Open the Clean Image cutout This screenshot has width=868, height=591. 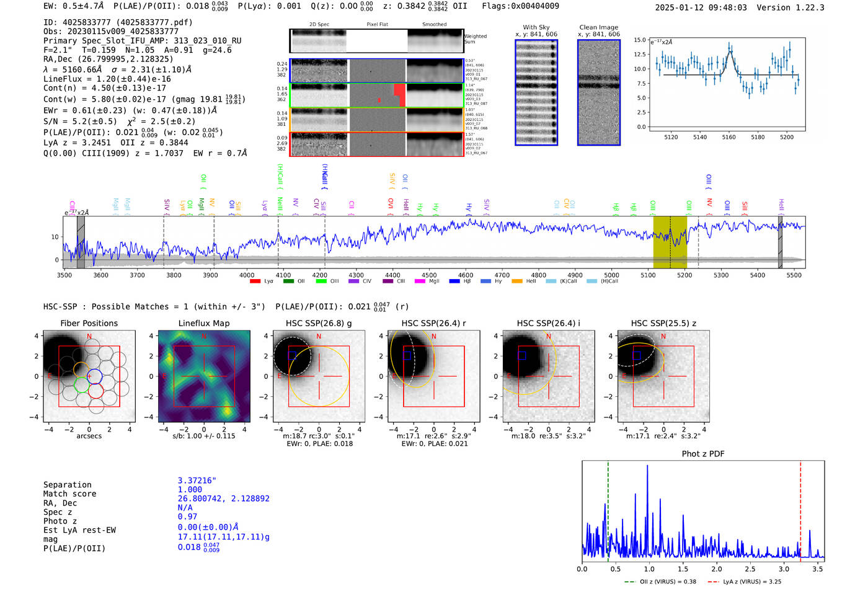(x=599, y=92)
